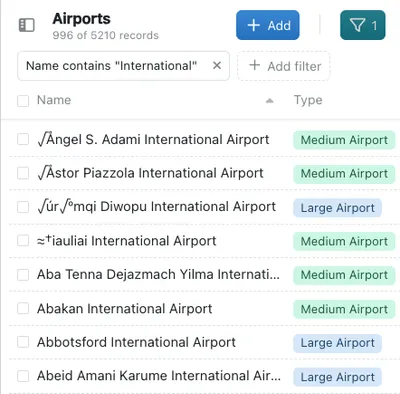
Task: Click the Airports table title
Action: point(81,19)
